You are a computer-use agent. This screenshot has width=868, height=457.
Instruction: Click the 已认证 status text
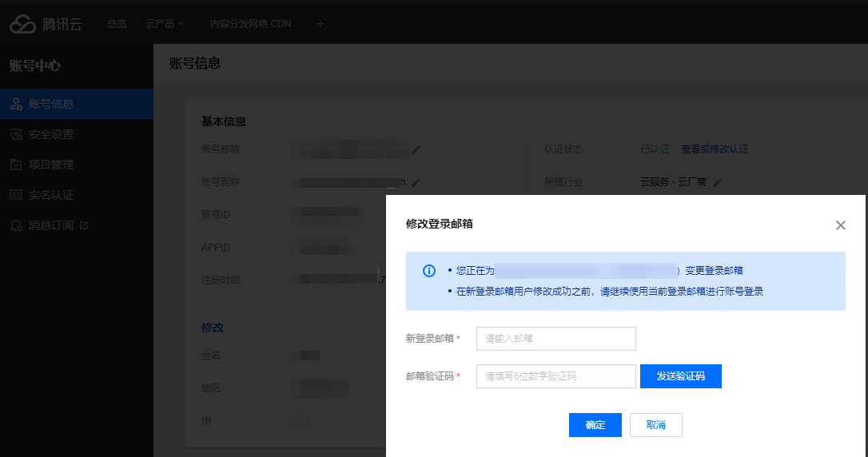(655, 149)
